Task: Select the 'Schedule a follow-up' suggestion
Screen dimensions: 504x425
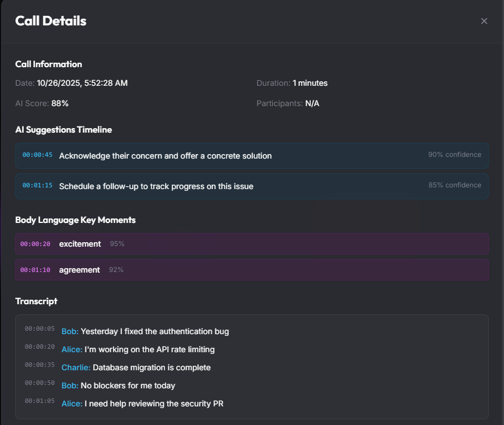Action: pyautogui.click(x=156, y=186)
